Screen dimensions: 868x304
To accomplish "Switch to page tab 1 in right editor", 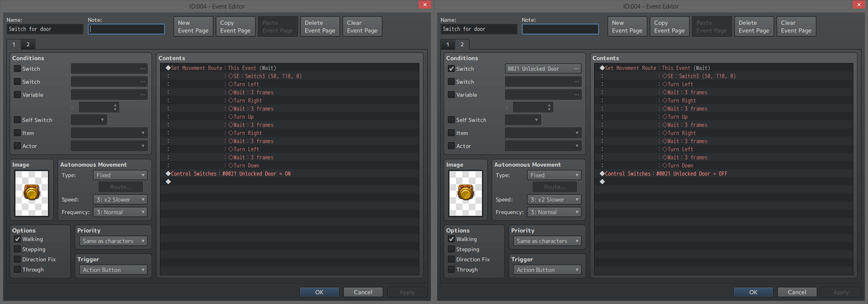I will tap(448, 44).
